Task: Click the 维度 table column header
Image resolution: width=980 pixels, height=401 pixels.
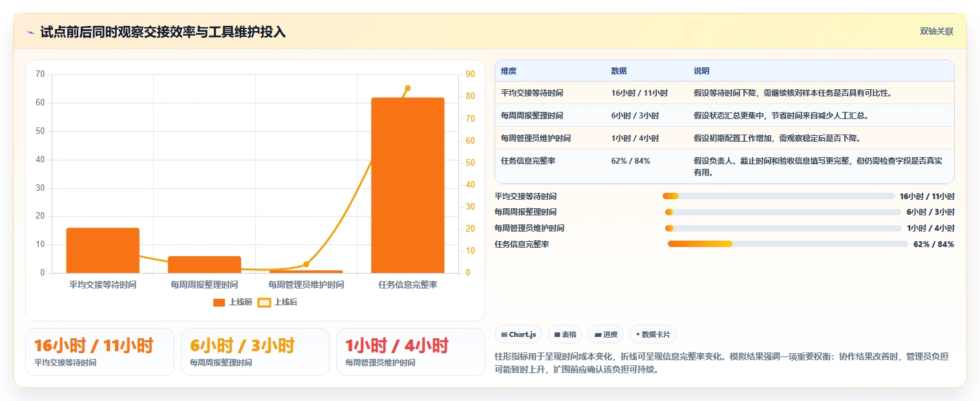Action: pyautogui.click(x=509, y=71)
